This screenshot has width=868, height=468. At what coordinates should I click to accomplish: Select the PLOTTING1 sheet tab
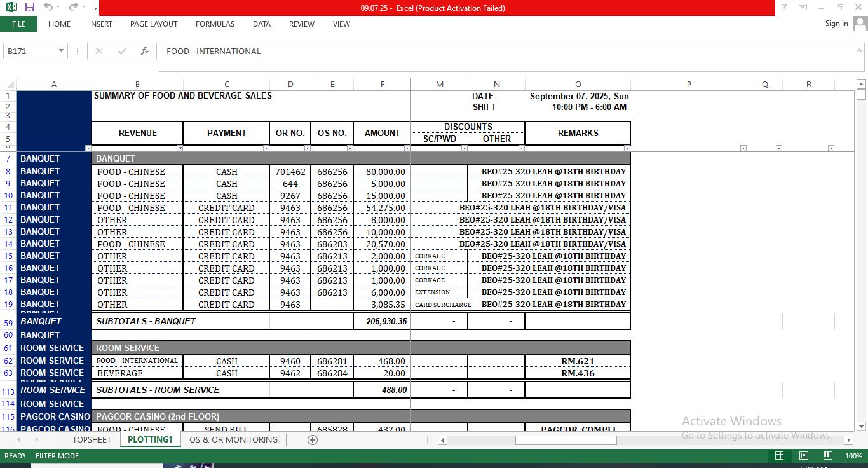point(150,440)
